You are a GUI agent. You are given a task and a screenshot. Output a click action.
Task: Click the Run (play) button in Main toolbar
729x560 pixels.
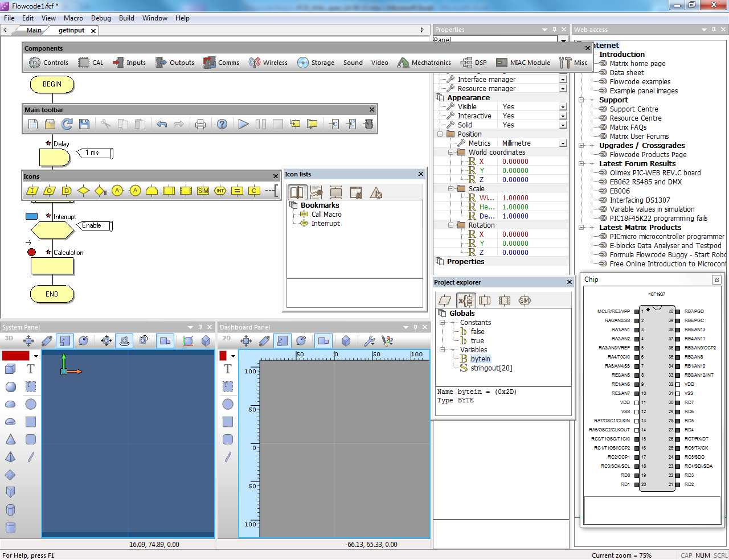click(x=243, y=124)
